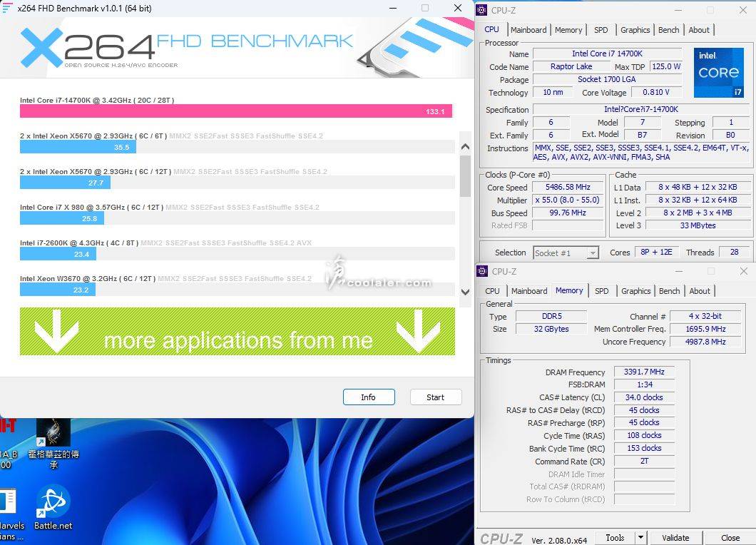Click the 'more applications from me' banner
This screenshot has width=756, height=545.
coord(237,331)
